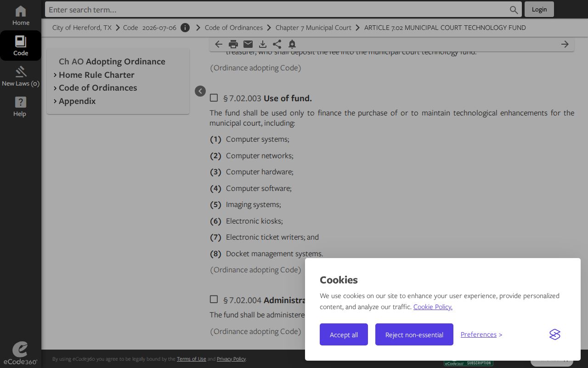Focus the search term input field

277,10
